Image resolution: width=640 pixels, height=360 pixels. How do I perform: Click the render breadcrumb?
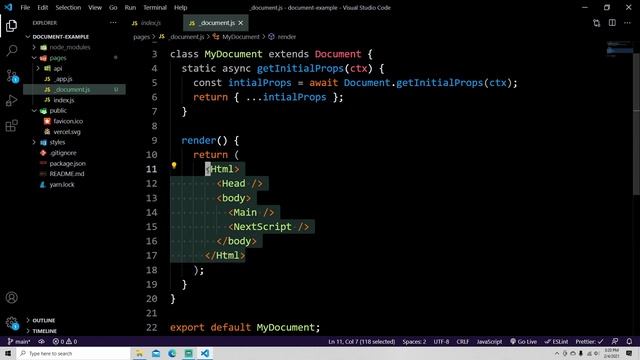(x=287, y=37)
